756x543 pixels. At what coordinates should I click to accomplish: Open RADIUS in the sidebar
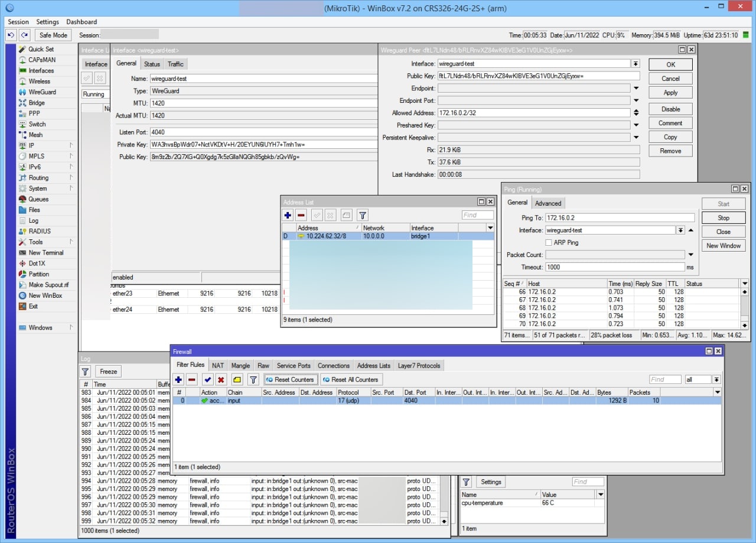point(40,231)
